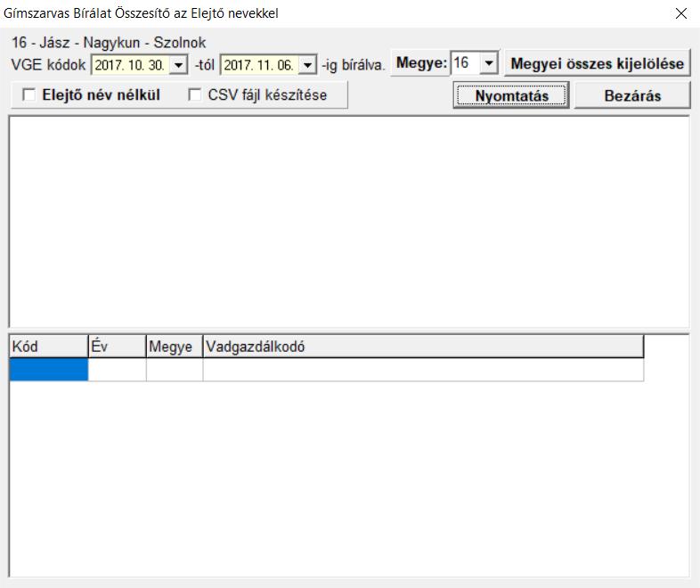This screenshot has width=700, height=588.
Task: Expand the Megye county dropdown
Action: (x=489, y=63)
